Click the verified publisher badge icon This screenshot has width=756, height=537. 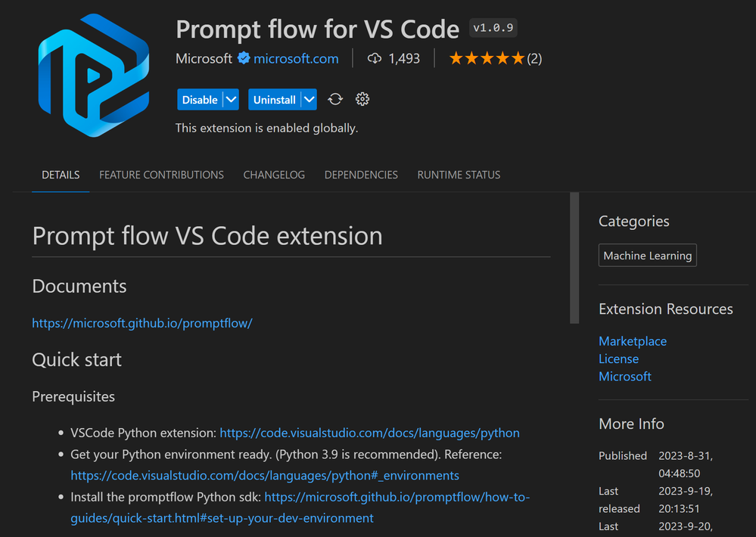coord(244,58)
